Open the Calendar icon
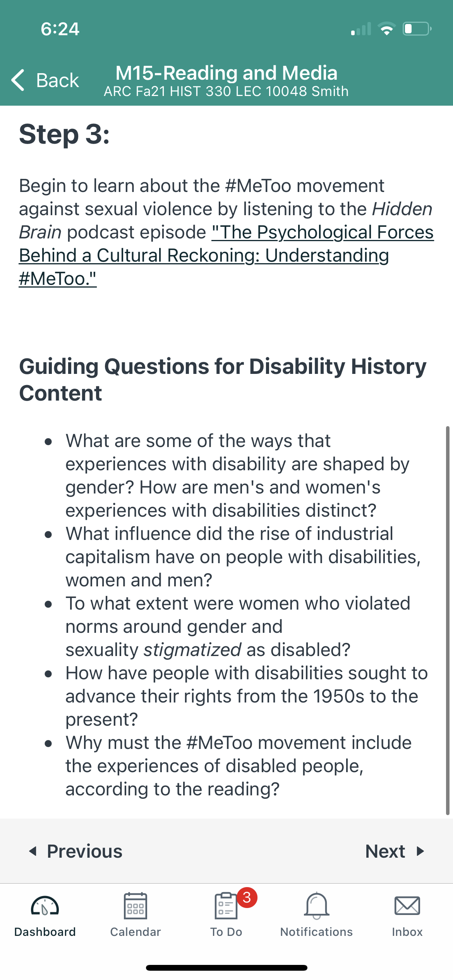The width and height of the screenshot is (453, 980). coord(136,906)
